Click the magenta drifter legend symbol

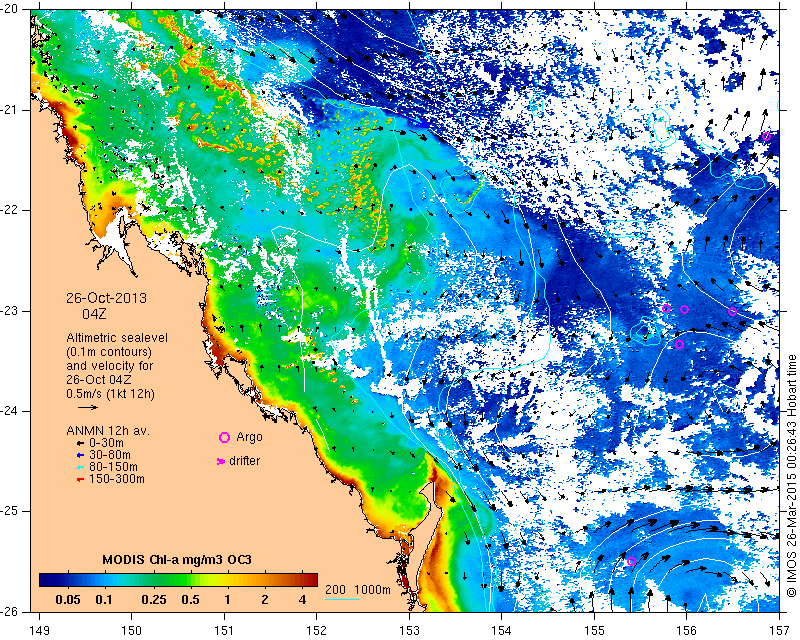click(x=221, y=461)
